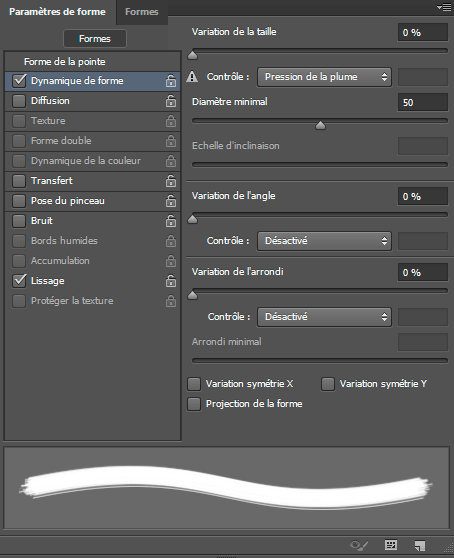Click Variation de l'arrondi value field
Screen dimensions: 454x558
(423, 273)
